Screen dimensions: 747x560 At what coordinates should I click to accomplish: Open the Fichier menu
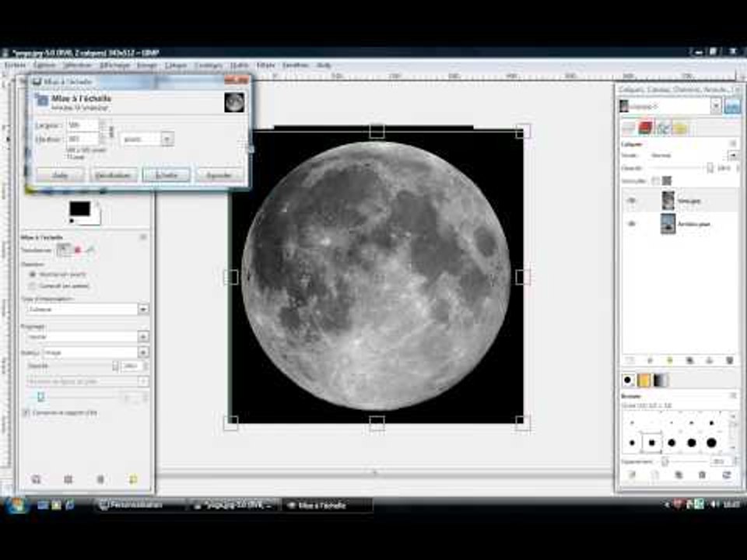pyautogui.click(x=15, y=65)
